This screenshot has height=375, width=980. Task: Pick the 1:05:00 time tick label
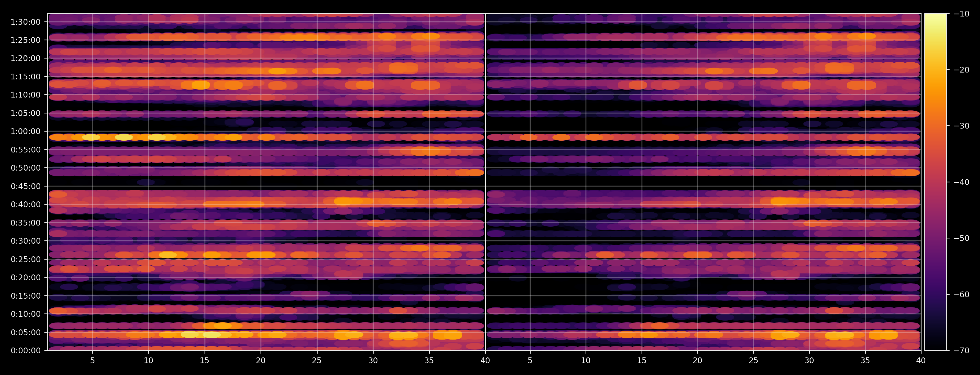[26, 113]
